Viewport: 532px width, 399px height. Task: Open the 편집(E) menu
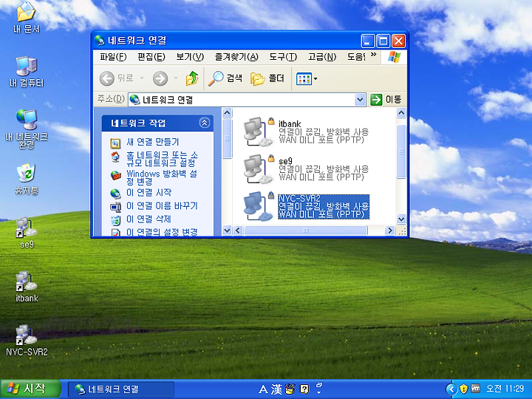tap(151, 57)
